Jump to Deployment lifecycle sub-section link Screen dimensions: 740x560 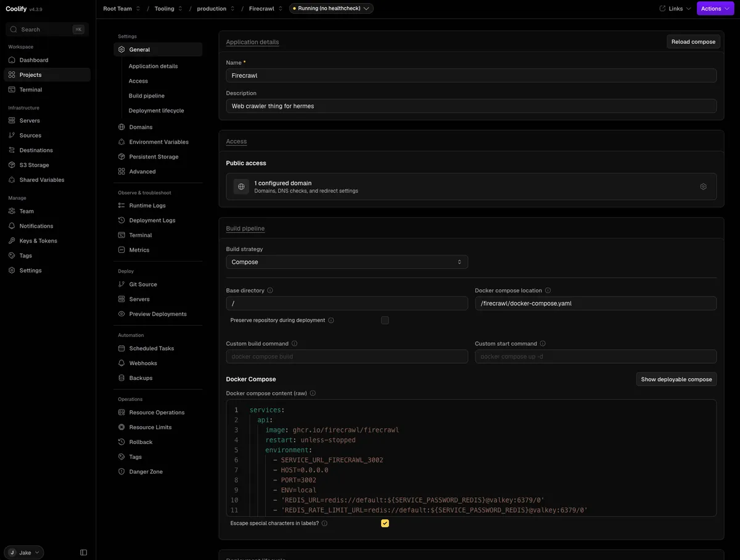(157, 110)
